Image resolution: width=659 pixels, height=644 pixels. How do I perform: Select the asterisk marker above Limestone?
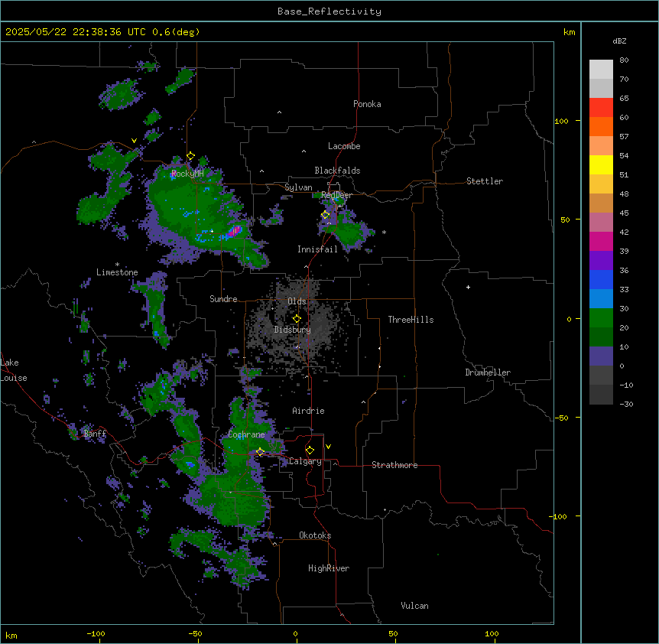pos(117,265)
